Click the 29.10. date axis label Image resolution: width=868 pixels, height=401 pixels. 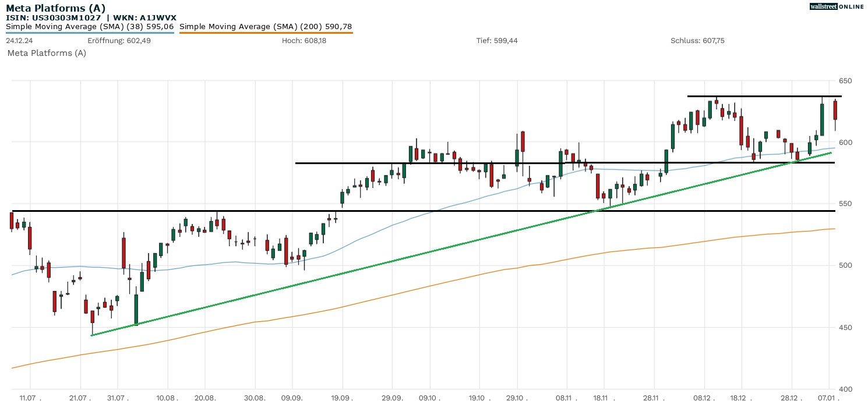[x=517, y=398]
